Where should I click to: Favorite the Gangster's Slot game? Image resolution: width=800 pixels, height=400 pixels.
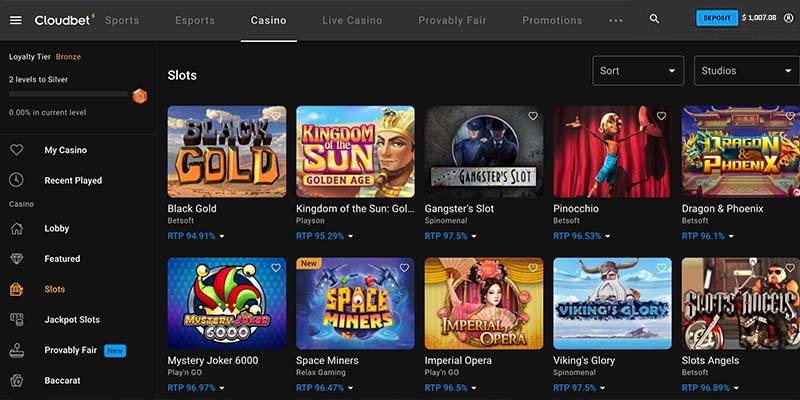pyautogui.click(x=533, y=116)
